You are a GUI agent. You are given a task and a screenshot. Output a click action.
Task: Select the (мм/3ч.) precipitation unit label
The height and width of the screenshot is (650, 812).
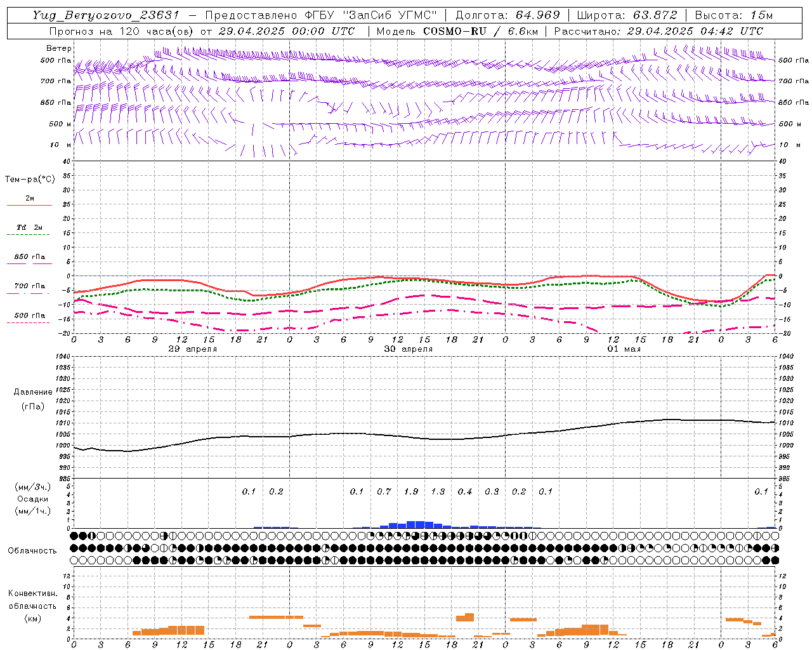point(33,487)
